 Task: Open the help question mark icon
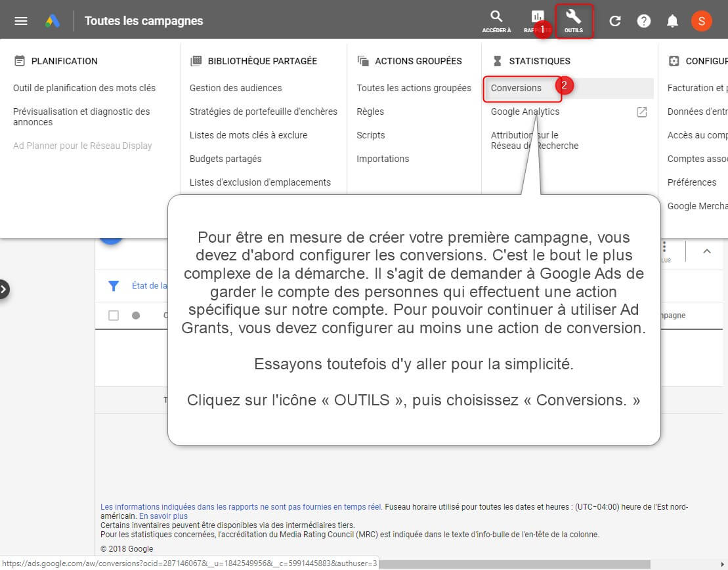point(644,21)
